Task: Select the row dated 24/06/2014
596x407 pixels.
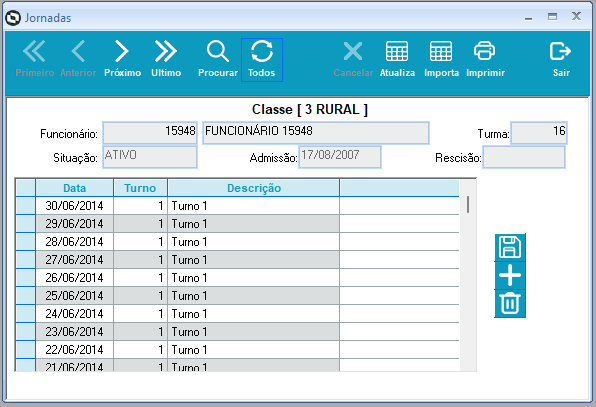Action: coord(237,314)
